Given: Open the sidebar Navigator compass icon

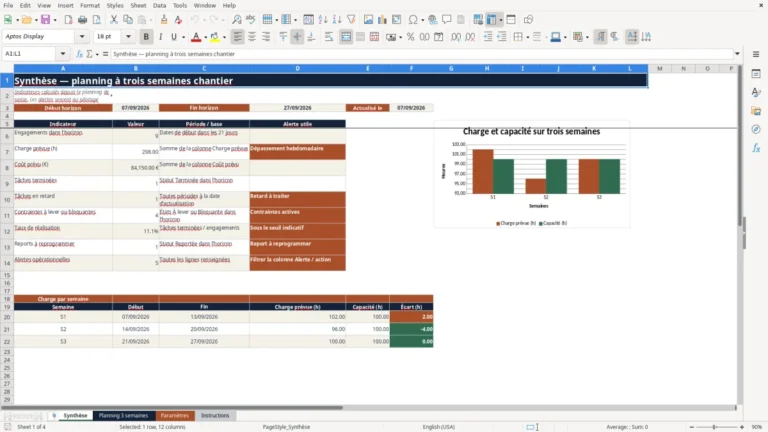Looking at the screenshot, I should coord(756,129).
